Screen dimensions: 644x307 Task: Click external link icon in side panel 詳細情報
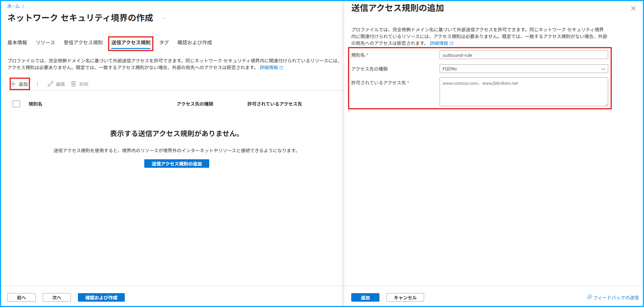click(451, 43)
